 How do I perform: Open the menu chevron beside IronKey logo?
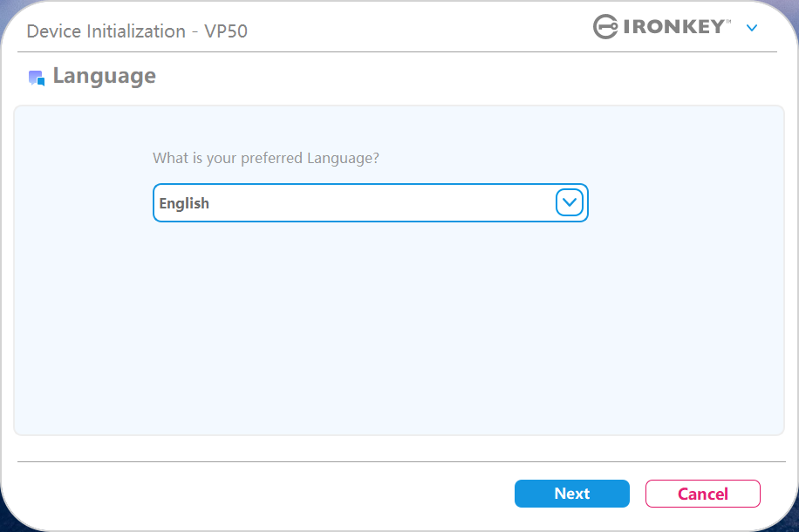click(x=752, y=28)
